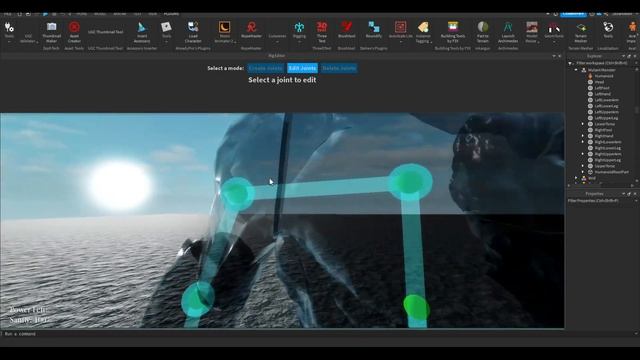640x360 pixels.
Task: Open the Thumbnail Maker plugin
Action: (x=51, y=32)
